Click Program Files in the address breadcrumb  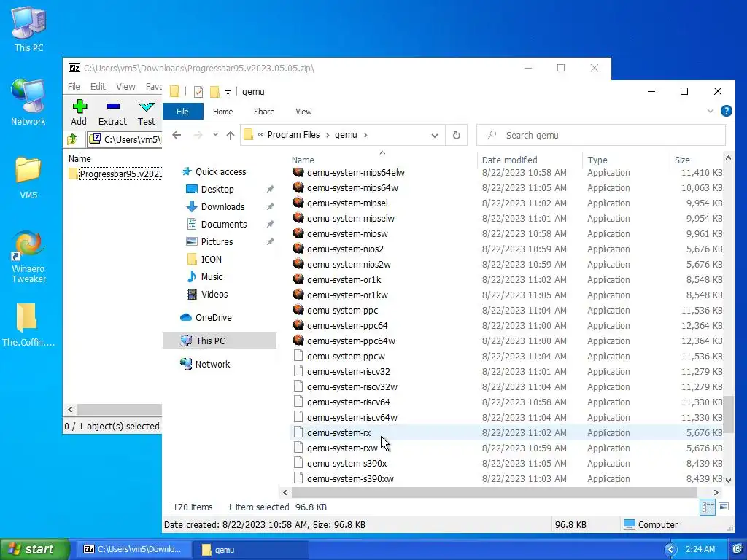point(293,135)
